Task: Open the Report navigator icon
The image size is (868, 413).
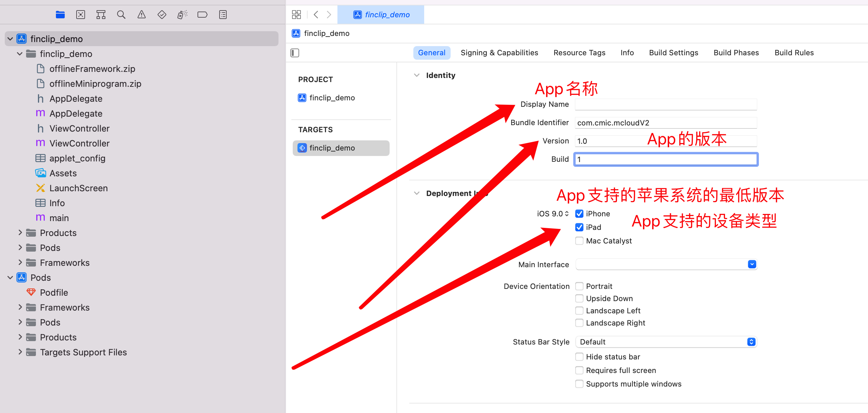Action: tap(223, 15)
